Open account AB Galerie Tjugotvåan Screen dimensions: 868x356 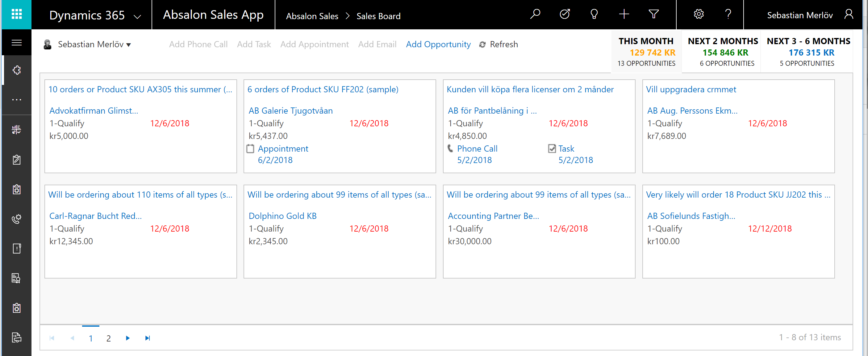[290, 111]
